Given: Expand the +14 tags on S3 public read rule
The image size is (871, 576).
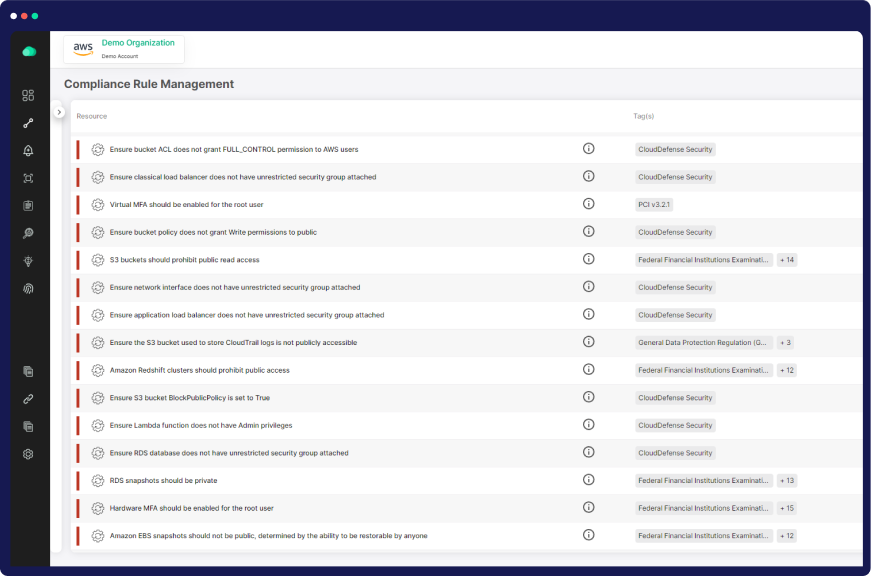Looking at the screenshot, I should pos(787,260).
